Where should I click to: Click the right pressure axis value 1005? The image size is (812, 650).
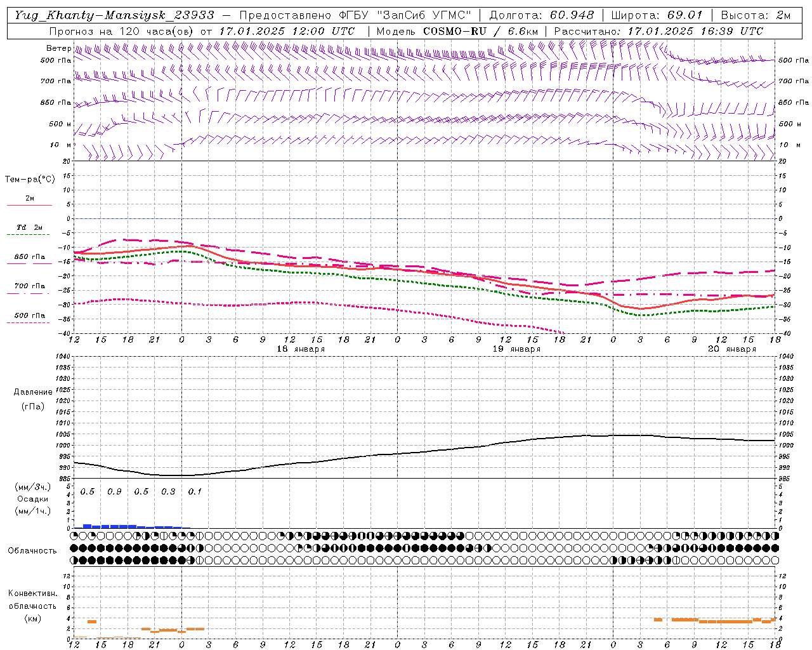pyautogui.click(x=785, y=434)
